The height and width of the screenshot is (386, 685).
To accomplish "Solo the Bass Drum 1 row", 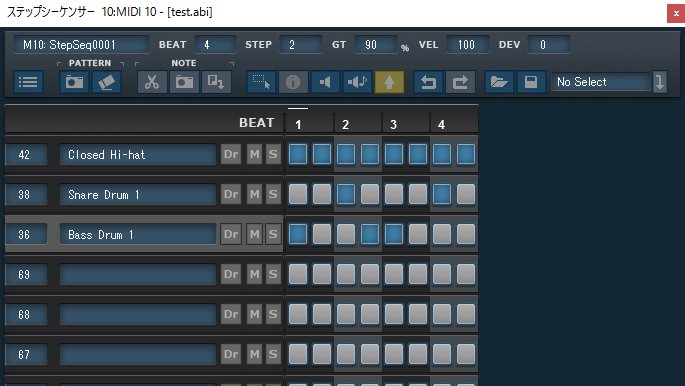I will tap(273, 234).
